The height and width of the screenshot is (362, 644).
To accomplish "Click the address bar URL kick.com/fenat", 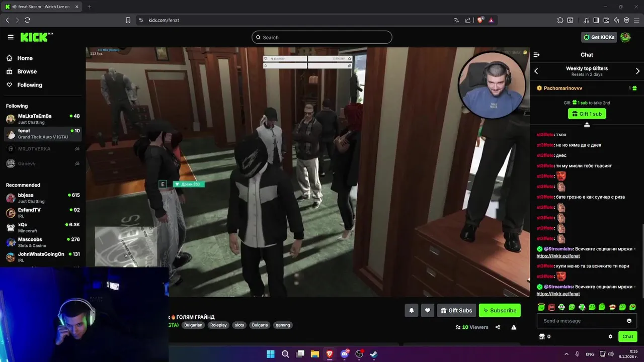I will tap(164, 20).
